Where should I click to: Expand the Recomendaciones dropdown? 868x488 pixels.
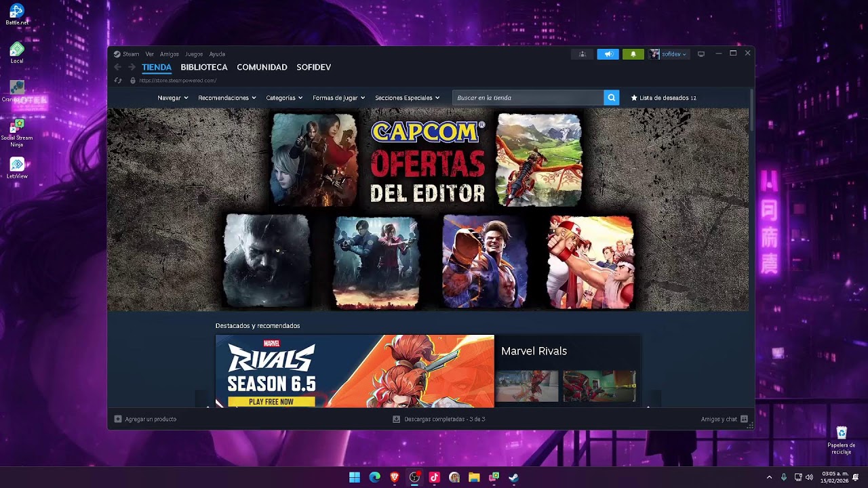[x=227, y=98]
